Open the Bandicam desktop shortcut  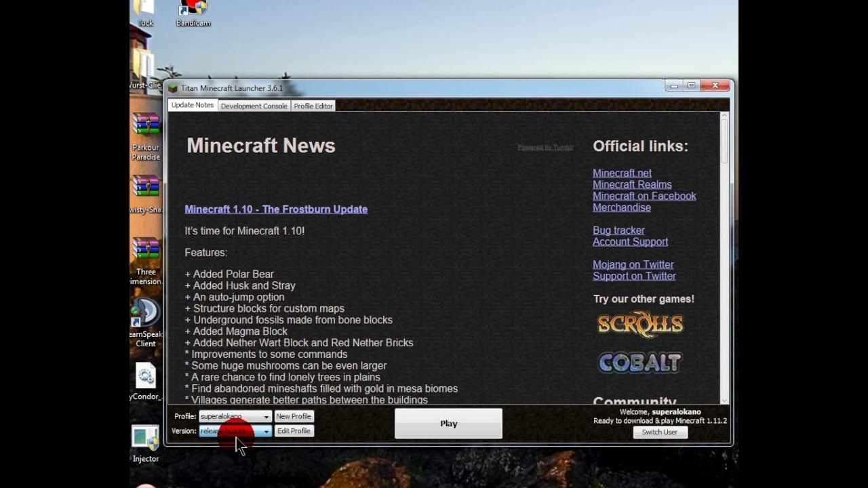tap(193, 12)
